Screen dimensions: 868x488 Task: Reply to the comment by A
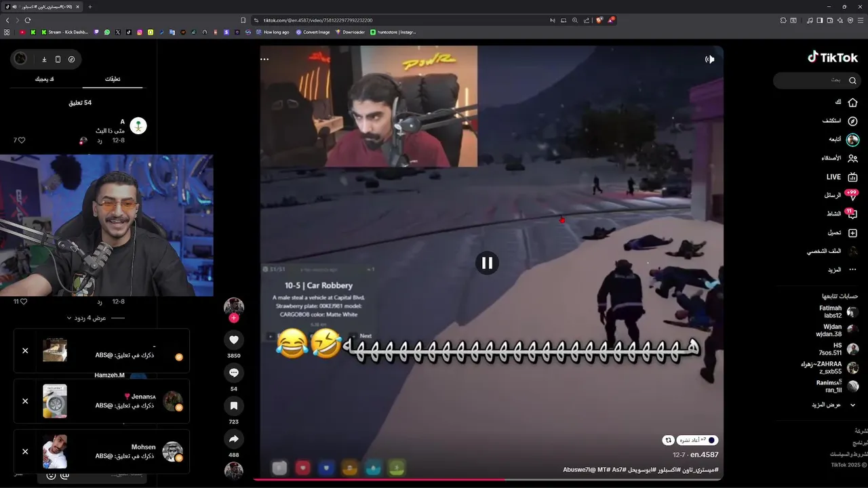click(99, 140)
